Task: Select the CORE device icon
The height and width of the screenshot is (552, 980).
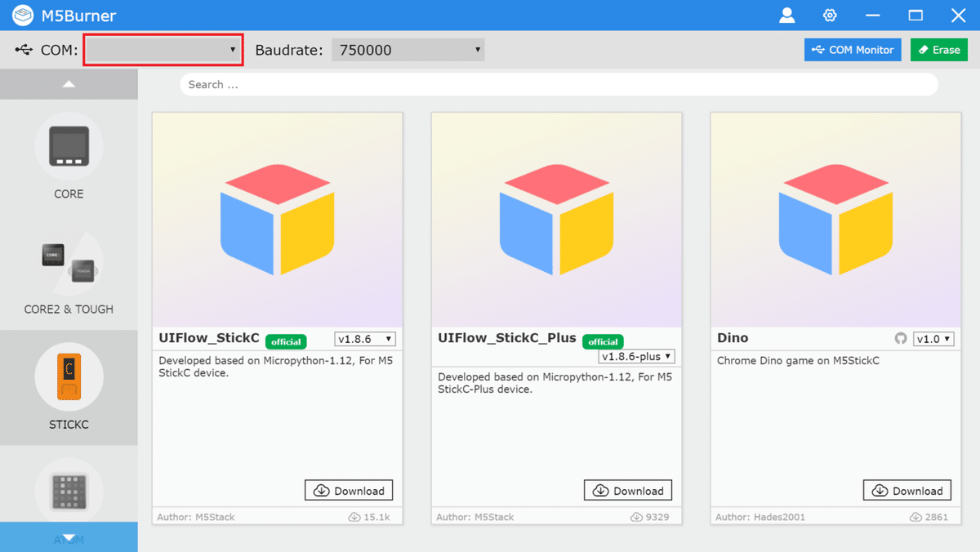Action: [69, 146]
